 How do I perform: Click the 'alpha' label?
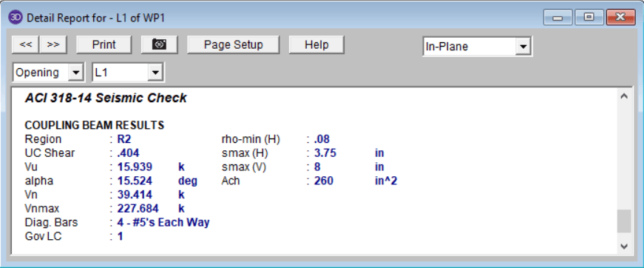39,181
